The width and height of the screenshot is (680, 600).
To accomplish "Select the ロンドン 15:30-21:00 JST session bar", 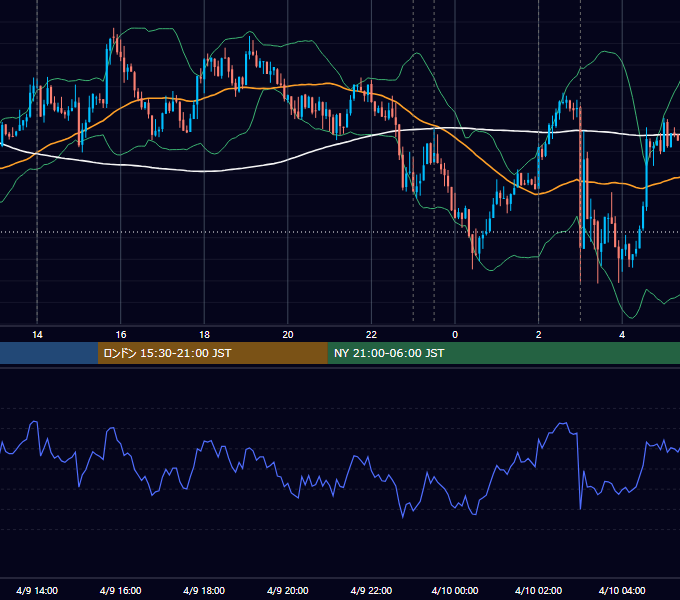I will click(x=212, y=353).
